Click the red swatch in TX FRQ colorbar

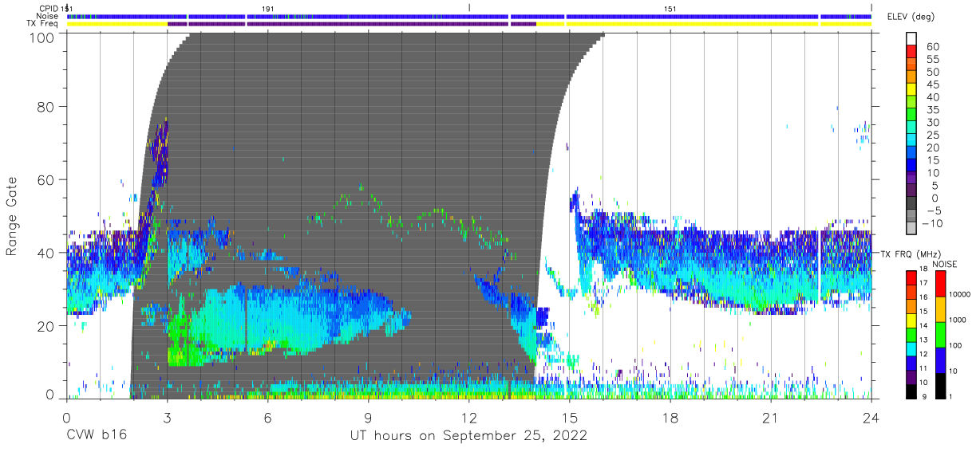[911, 277]
